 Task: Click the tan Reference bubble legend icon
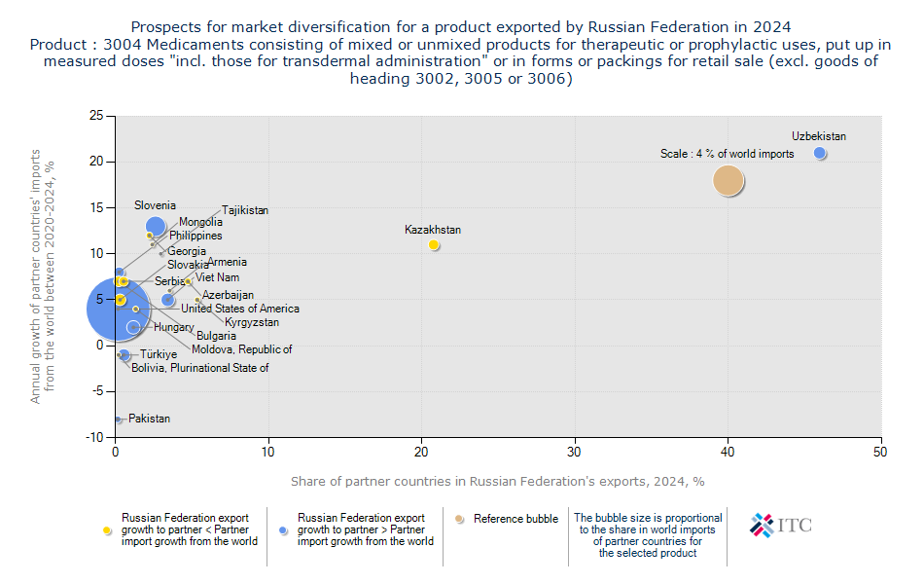click(x=460, y=519)
